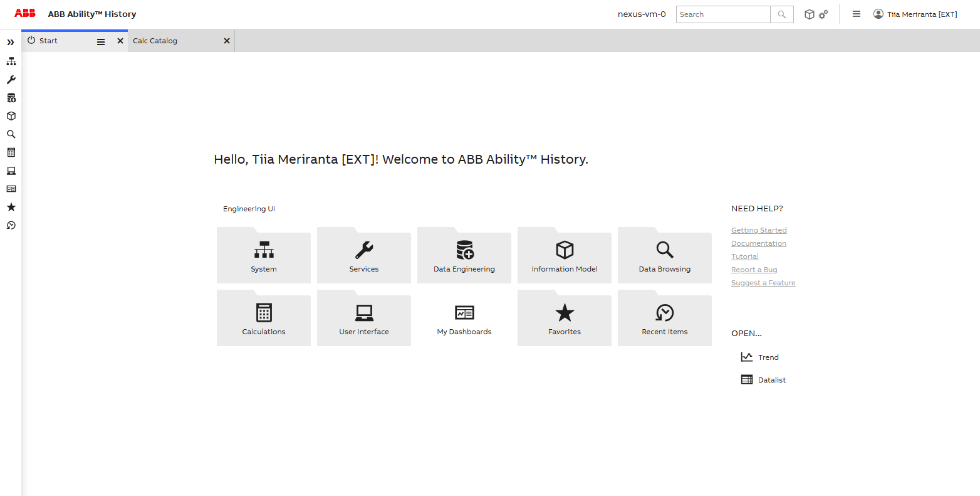Open the Services folder tile
980x496 pixels.
coord(364,255)
